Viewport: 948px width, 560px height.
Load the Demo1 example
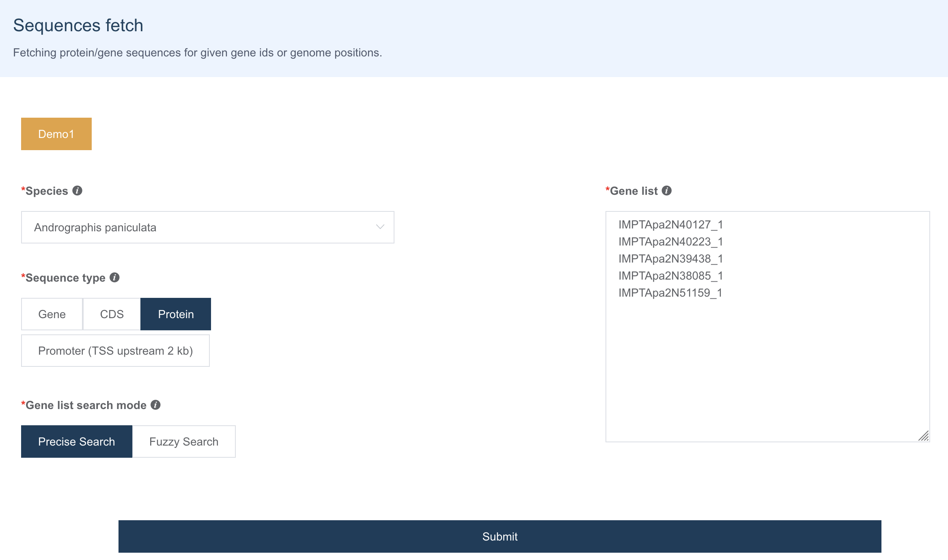[56, 134]
